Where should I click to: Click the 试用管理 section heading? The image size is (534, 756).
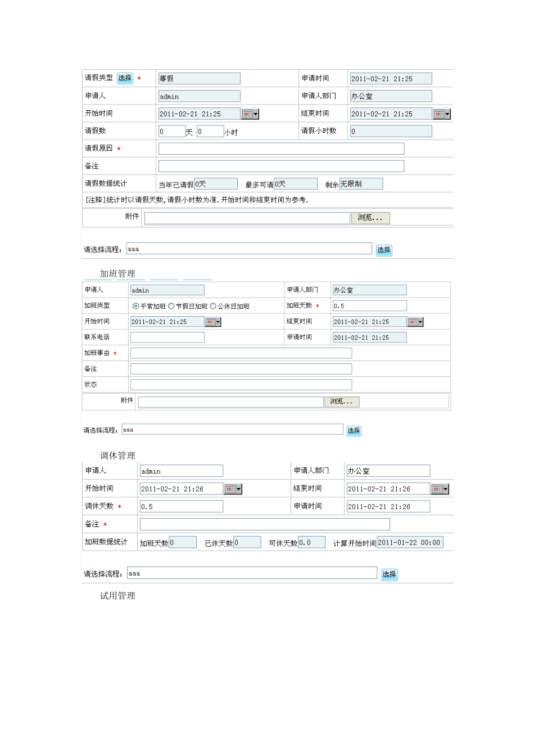(x=117, y=596)
